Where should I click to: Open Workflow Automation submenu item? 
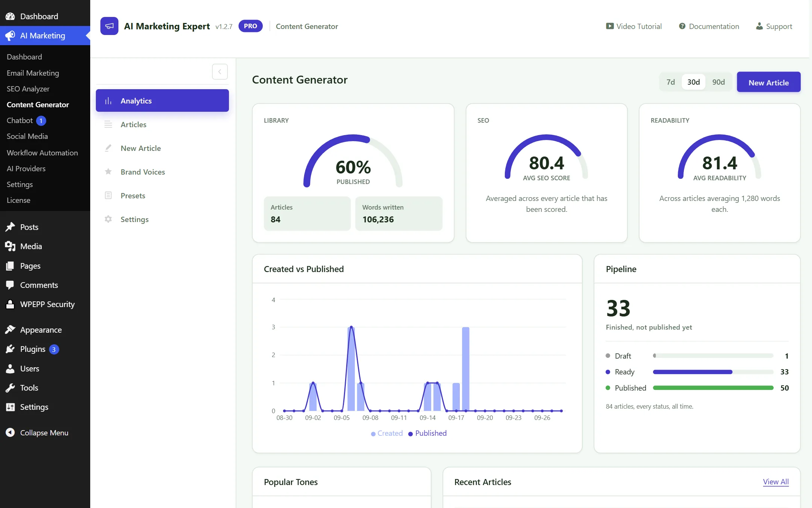tap(42, 153)
